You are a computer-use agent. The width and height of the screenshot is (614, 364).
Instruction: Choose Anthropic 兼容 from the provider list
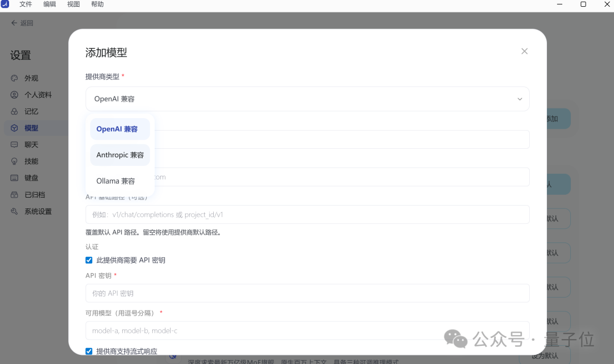(x=120, y=155)
